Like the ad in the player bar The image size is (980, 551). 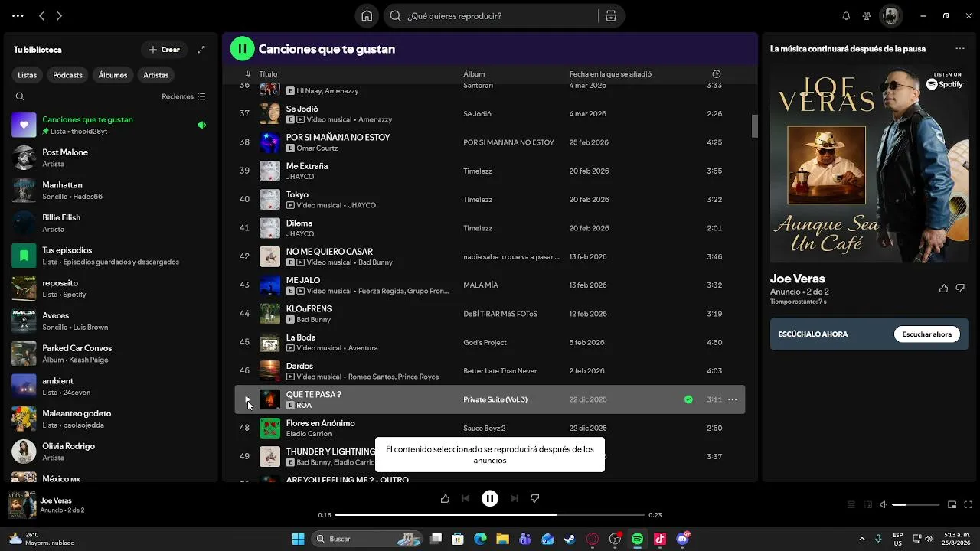tap(445, 499)
